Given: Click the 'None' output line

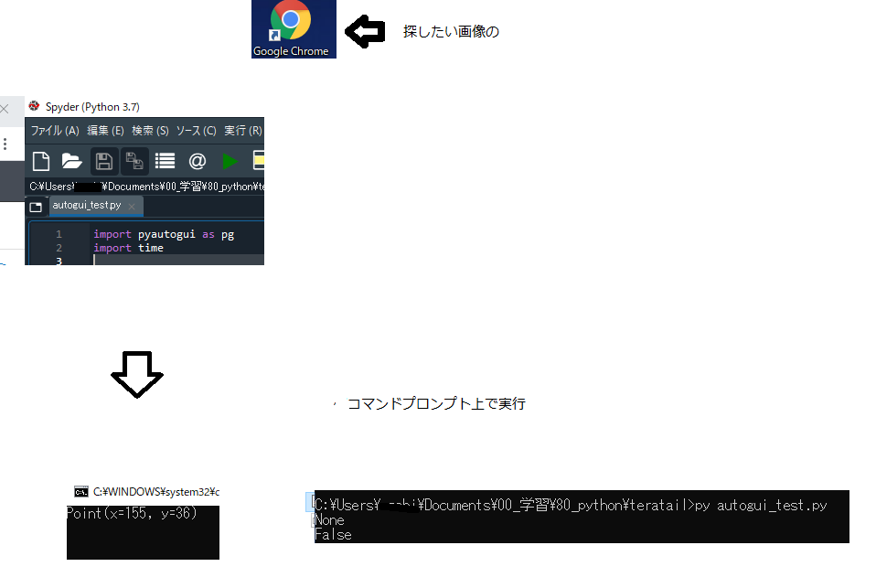Looking at the screenshot, I should coord(329,520).
